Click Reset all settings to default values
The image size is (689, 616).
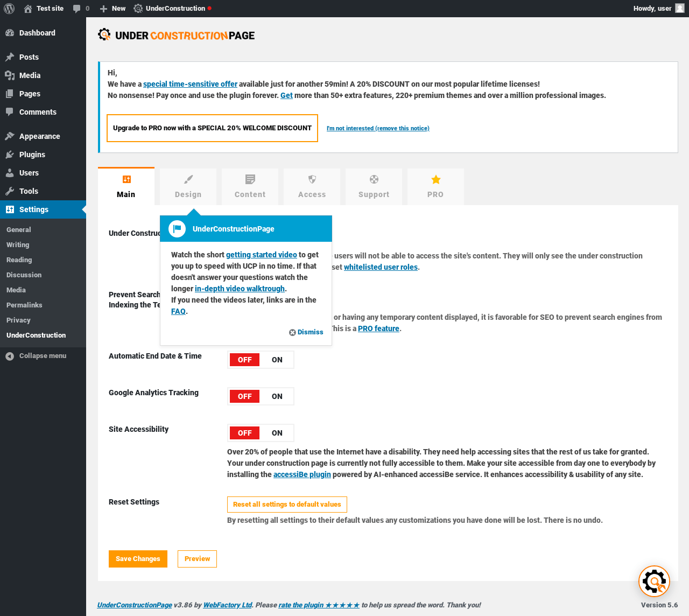tap(287, 505)
